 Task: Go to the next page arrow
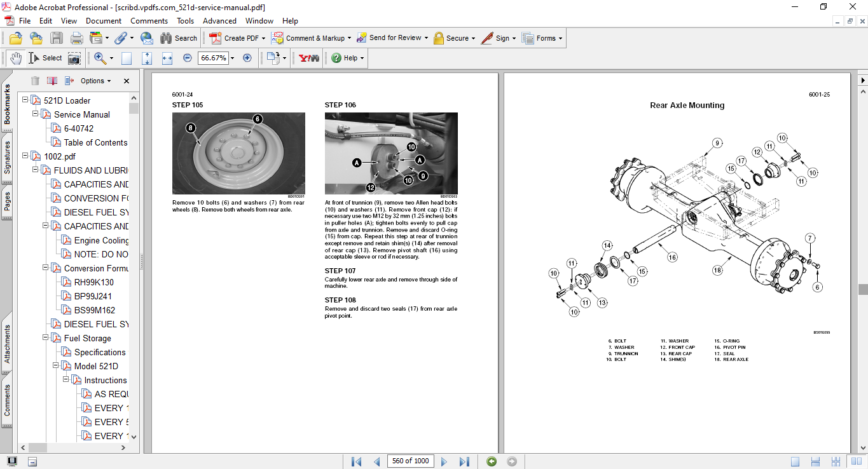(444, 461)
